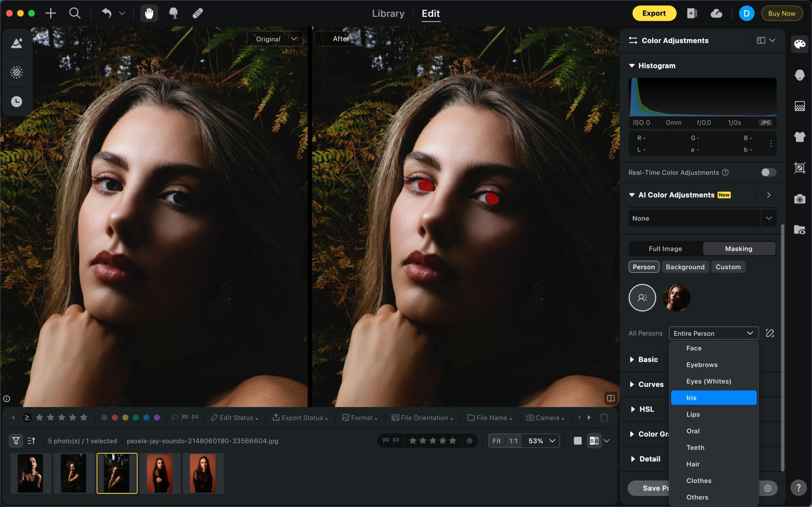Click the cloud sync icon
The width and height of the screenshot is (812, 507).
(716, 13)
